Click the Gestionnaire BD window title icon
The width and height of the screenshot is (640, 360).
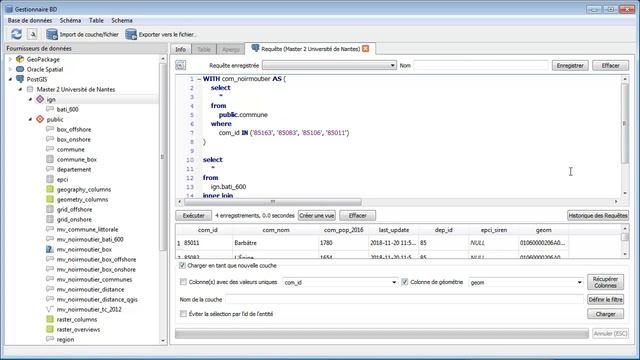9,9
